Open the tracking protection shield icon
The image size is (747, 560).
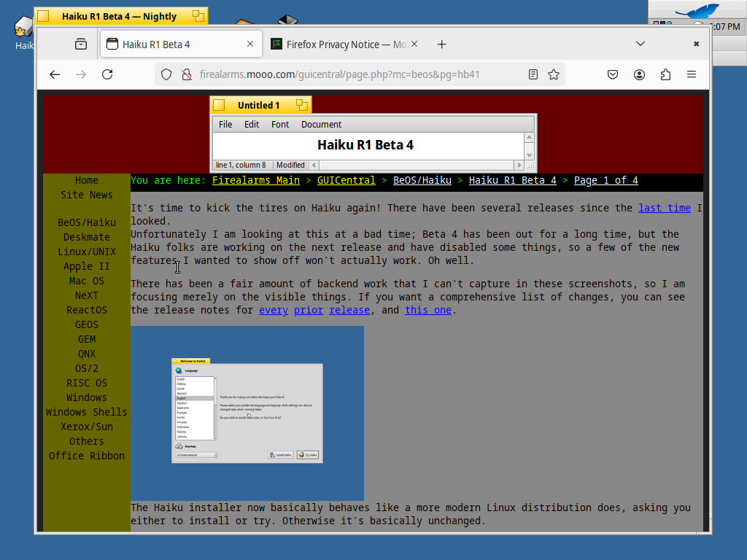[166, 74]
